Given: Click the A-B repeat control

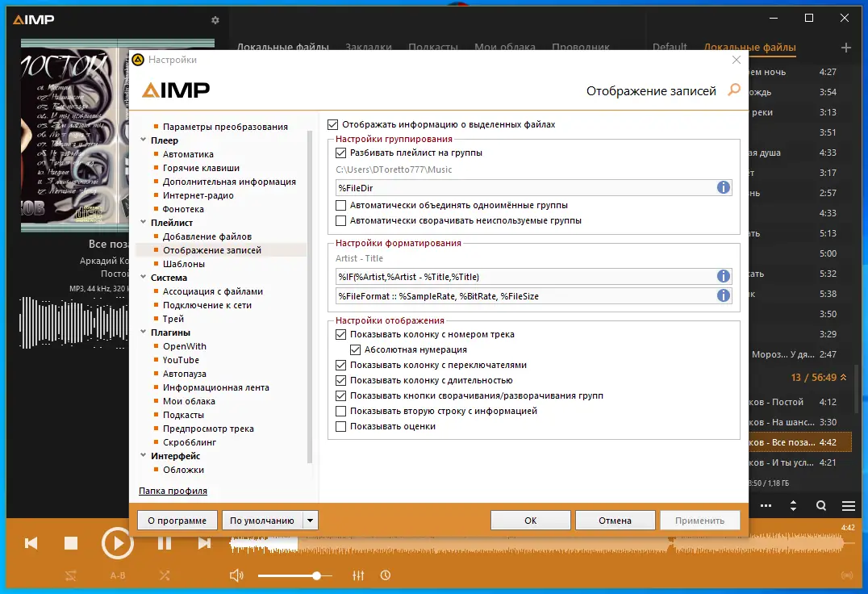Looking at the screenshot, I should (x=117, y=575).
